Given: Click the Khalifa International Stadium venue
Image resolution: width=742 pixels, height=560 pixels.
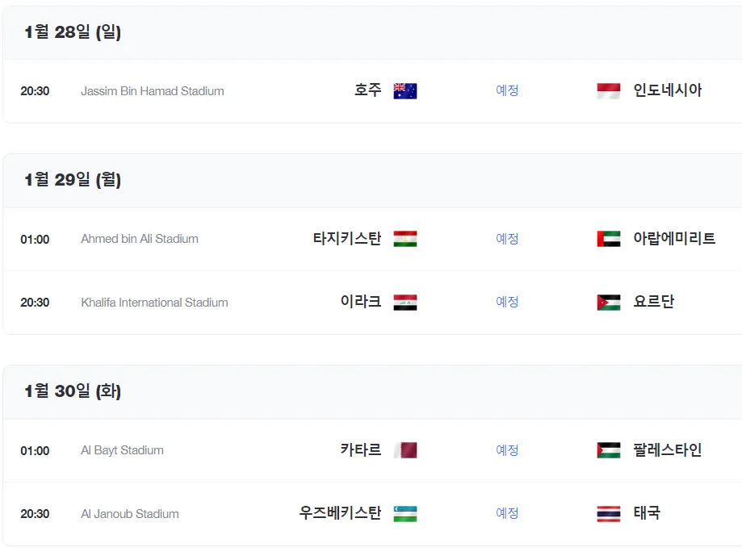Looking at the screenshot, I should click(x=154, y=303).
